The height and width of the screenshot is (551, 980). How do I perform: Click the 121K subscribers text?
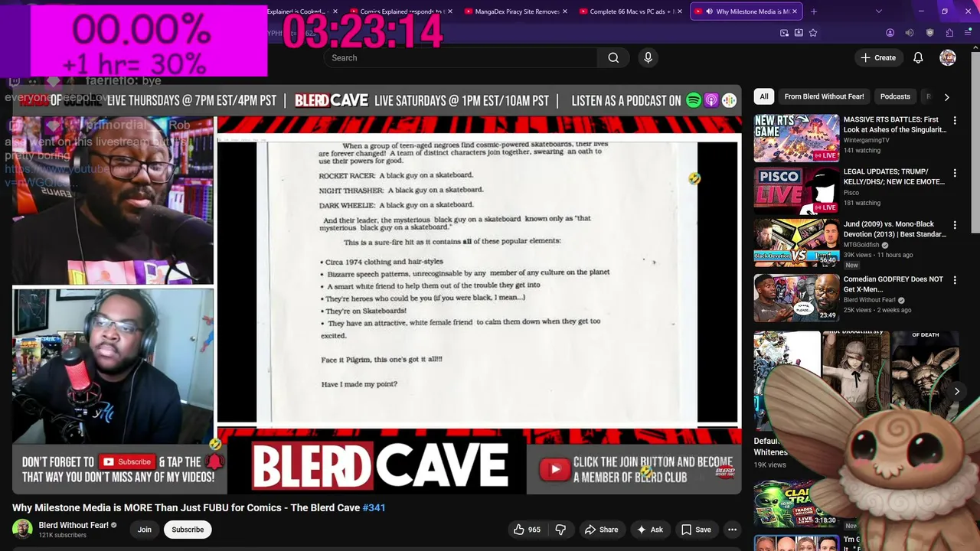(63, 535)
